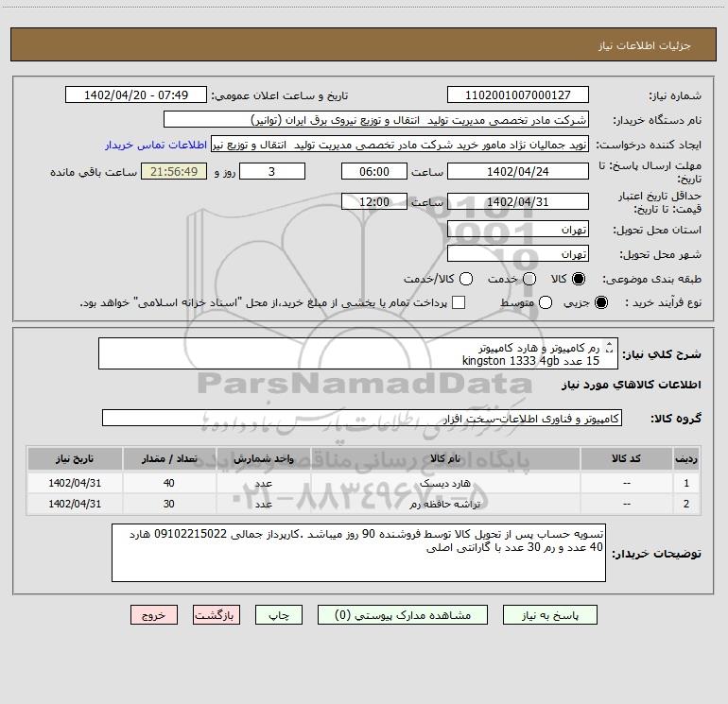Click row number 1 cell

[x=685, y=483]
